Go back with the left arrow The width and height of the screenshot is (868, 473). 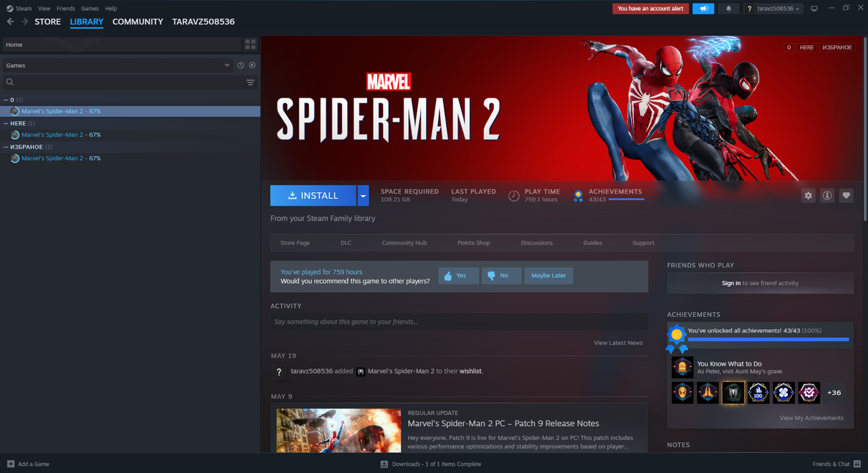coord(10,22)
